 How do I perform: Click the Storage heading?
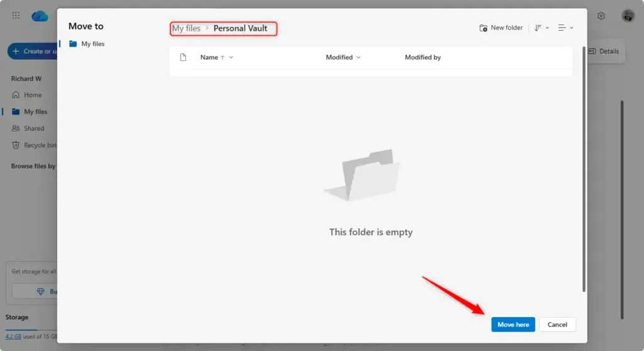[x=17, y=317]
